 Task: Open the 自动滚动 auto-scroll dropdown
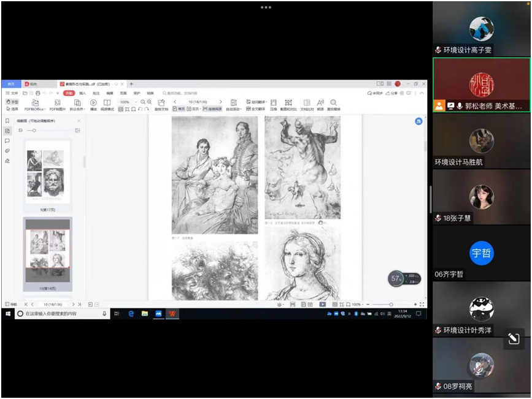click(x=234, y=105)
